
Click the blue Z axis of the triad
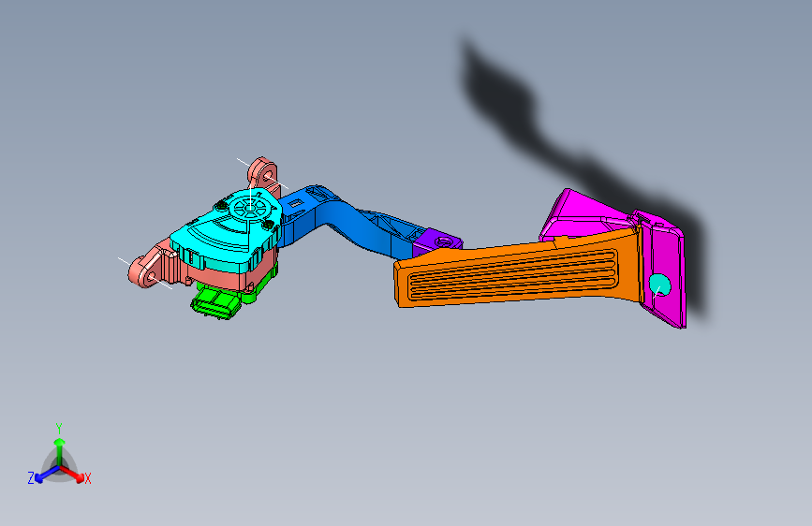[47, 475]
